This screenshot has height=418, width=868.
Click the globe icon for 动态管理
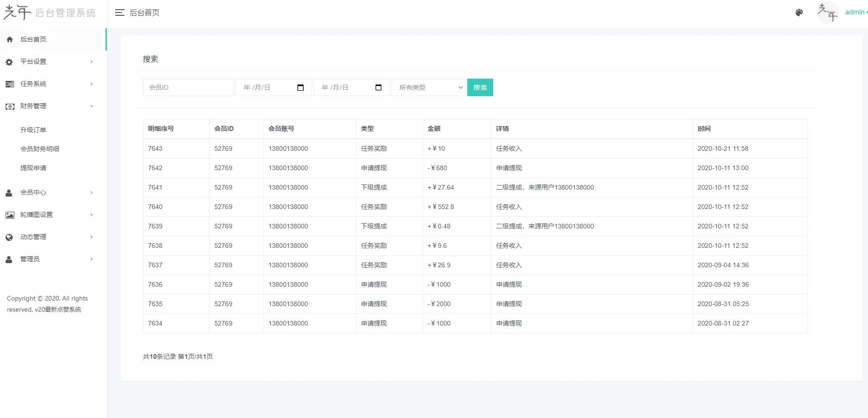coord(9,237)
